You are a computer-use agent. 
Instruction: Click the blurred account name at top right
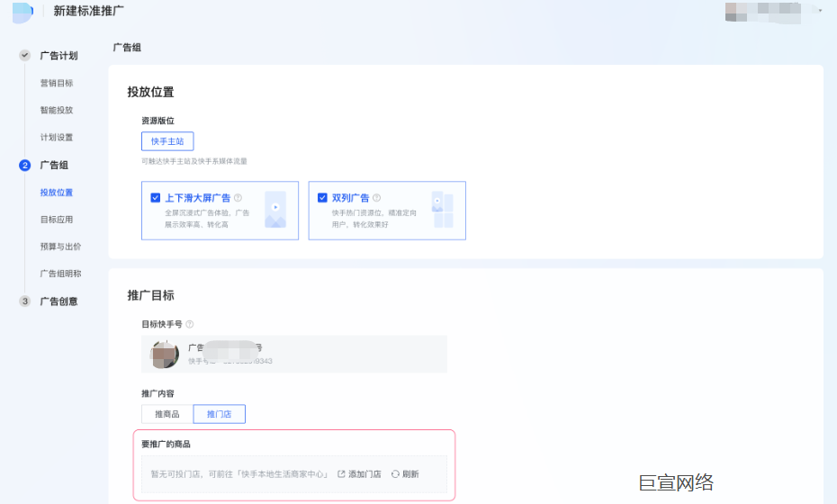tap(763, 13)
